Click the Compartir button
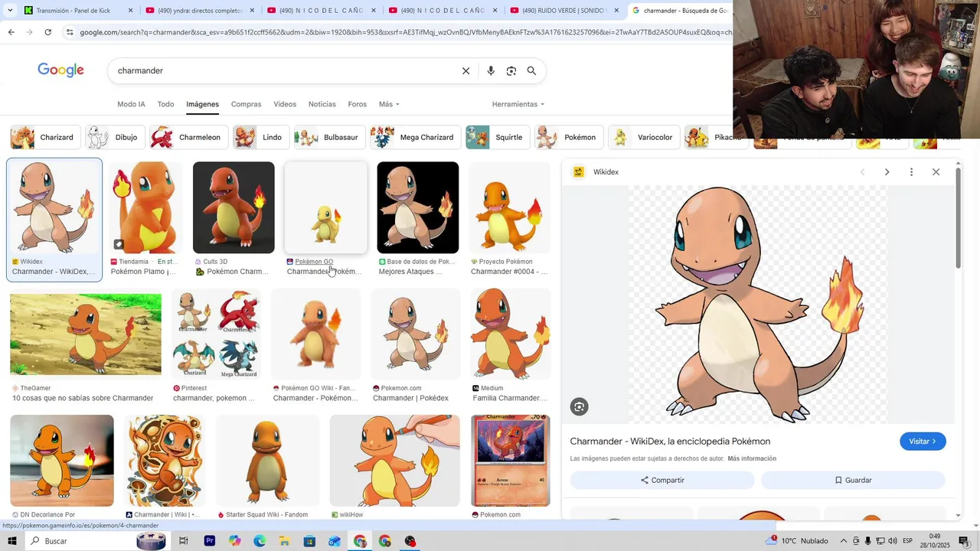Viewport: 980px width, 551px height. [662, 480]
